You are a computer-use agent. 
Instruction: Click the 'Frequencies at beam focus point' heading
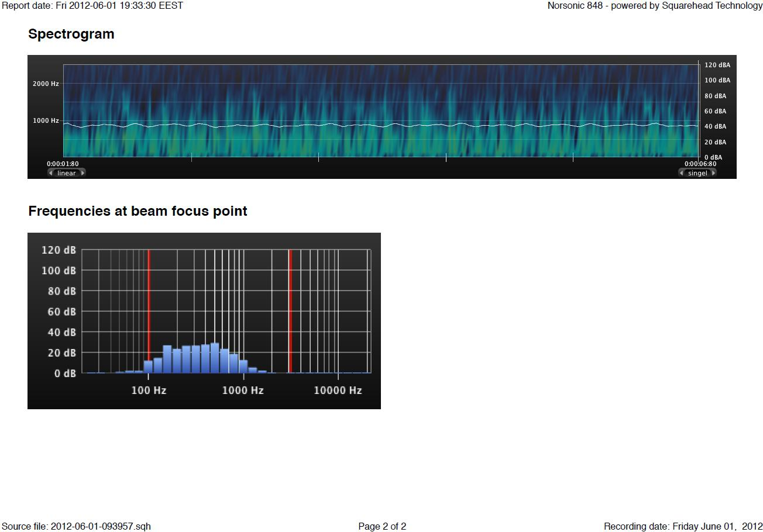[x=138, y=211]
